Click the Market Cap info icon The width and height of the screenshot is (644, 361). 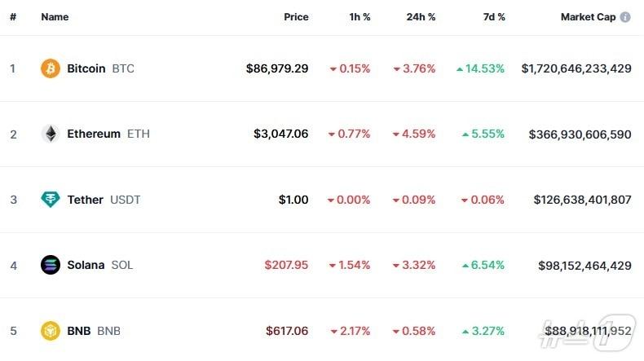click(x=625, y=17)
